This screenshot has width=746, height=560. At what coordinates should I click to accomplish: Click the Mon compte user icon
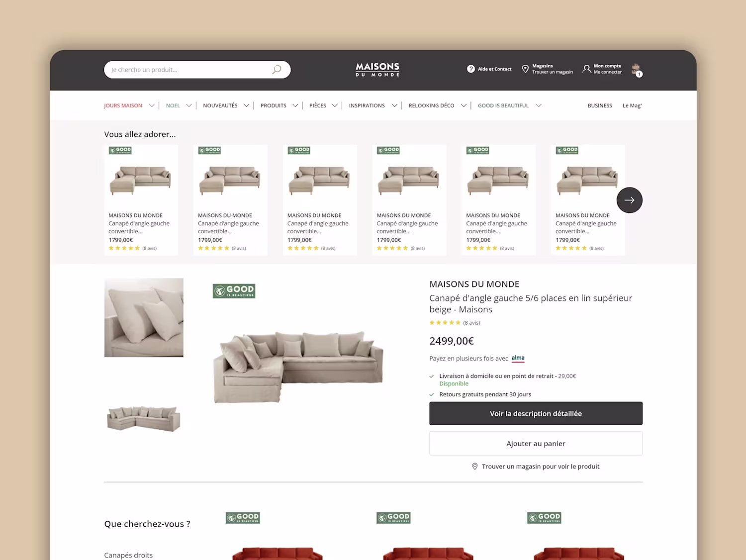point(587,69)
